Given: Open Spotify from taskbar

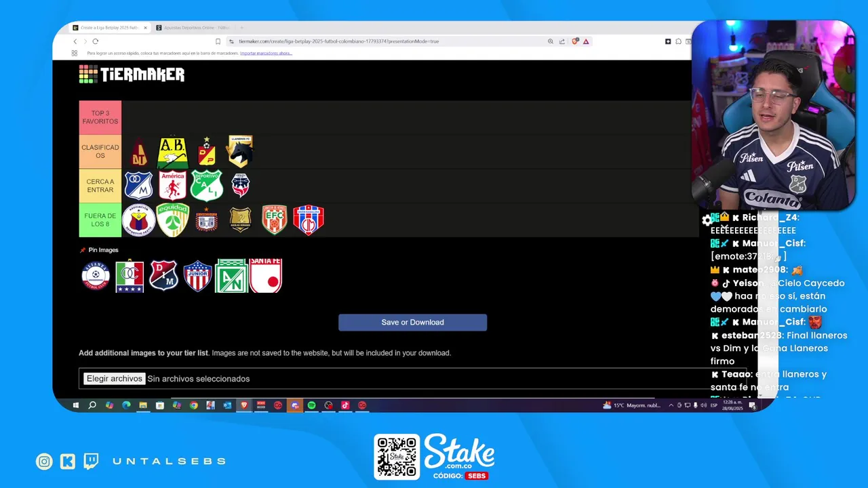Looking at the screenshot, I should (311, 405).
